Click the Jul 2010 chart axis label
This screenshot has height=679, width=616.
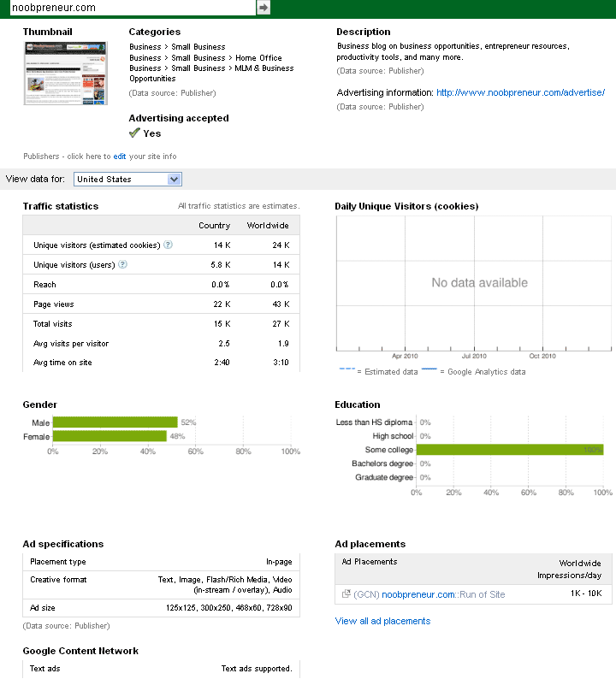(x=474, y=356)
